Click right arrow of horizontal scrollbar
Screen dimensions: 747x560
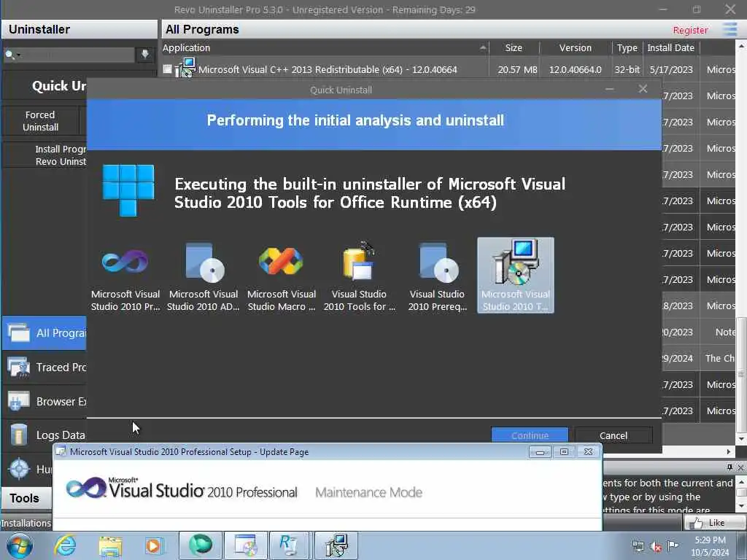click(729, 451)
